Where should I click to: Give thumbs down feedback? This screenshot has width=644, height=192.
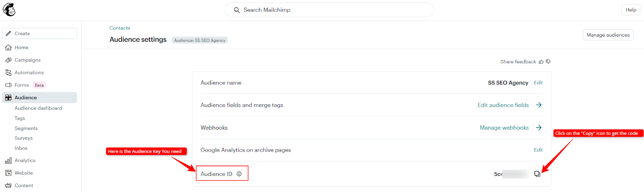[x=548, y=62]
